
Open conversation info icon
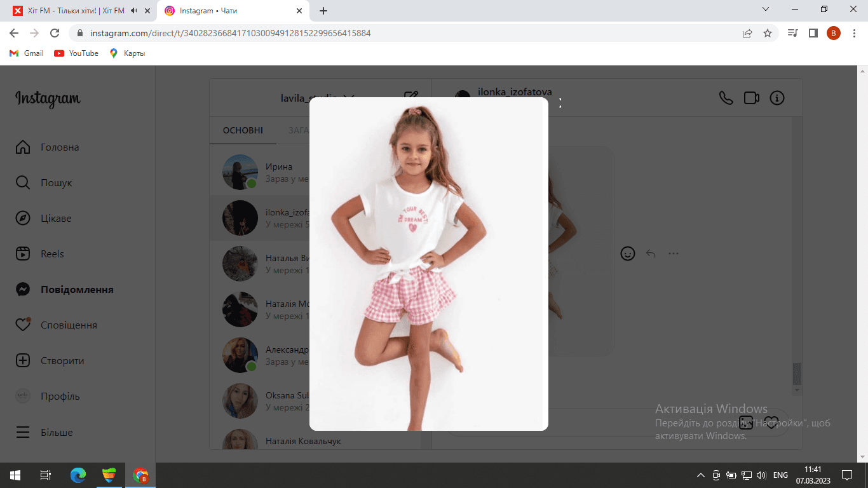click(x=777, y=98)
